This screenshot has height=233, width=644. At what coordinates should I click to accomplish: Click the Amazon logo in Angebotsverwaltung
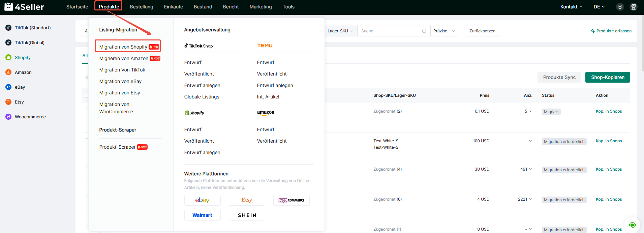(x=266, y=113)
